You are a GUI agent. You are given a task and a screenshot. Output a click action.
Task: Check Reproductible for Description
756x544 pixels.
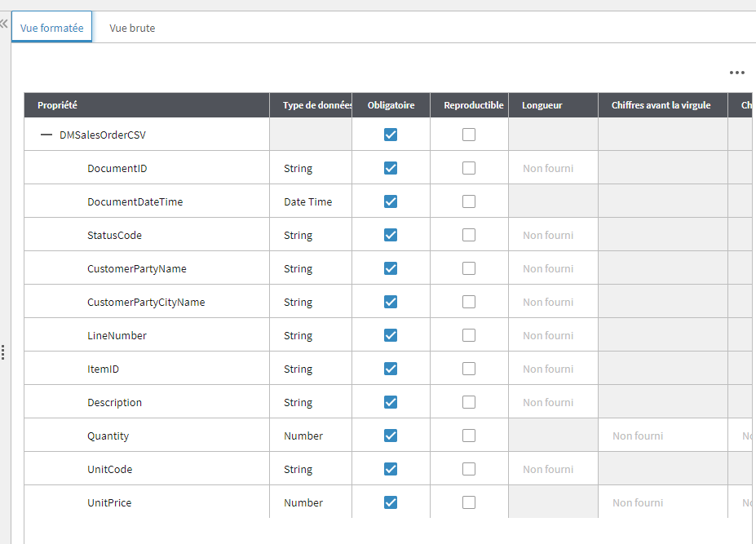[469, 402]
